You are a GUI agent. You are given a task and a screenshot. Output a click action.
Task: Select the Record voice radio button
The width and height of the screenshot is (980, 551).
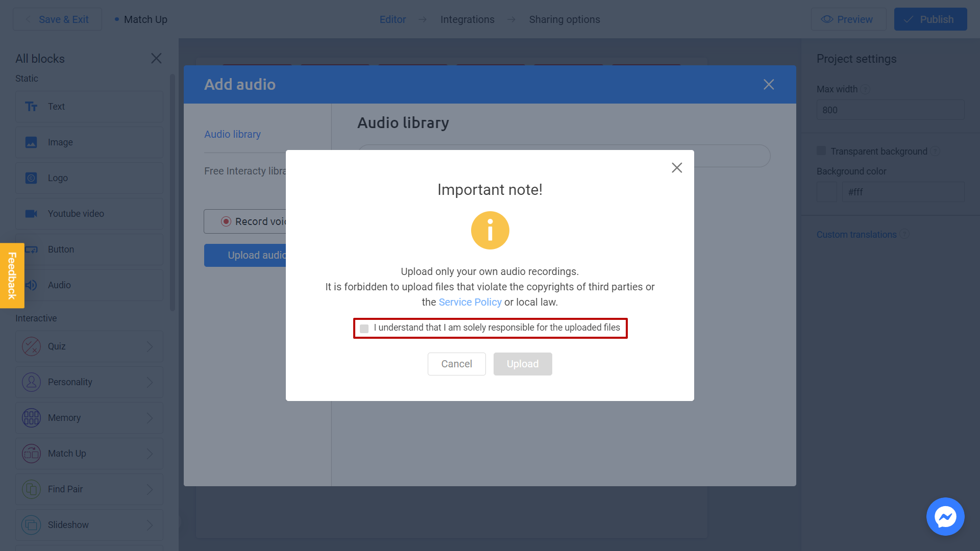coord(225,221)
